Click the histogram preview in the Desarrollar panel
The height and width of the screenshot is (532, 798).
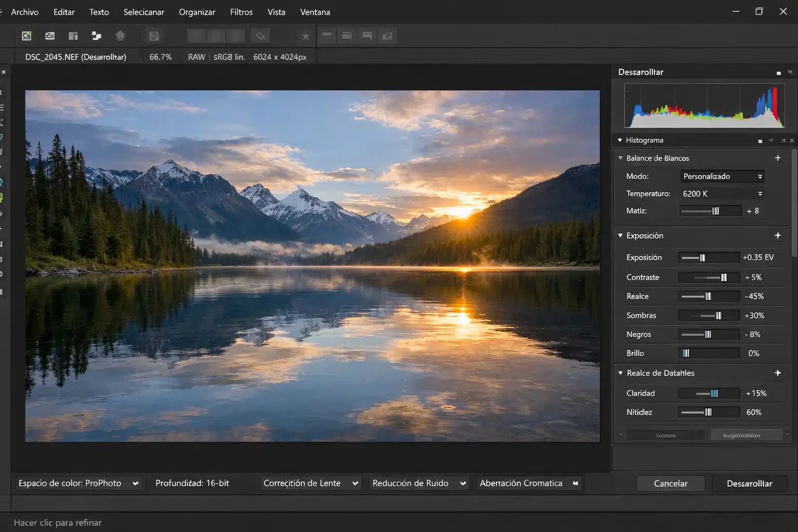click(x=703, y=106)
